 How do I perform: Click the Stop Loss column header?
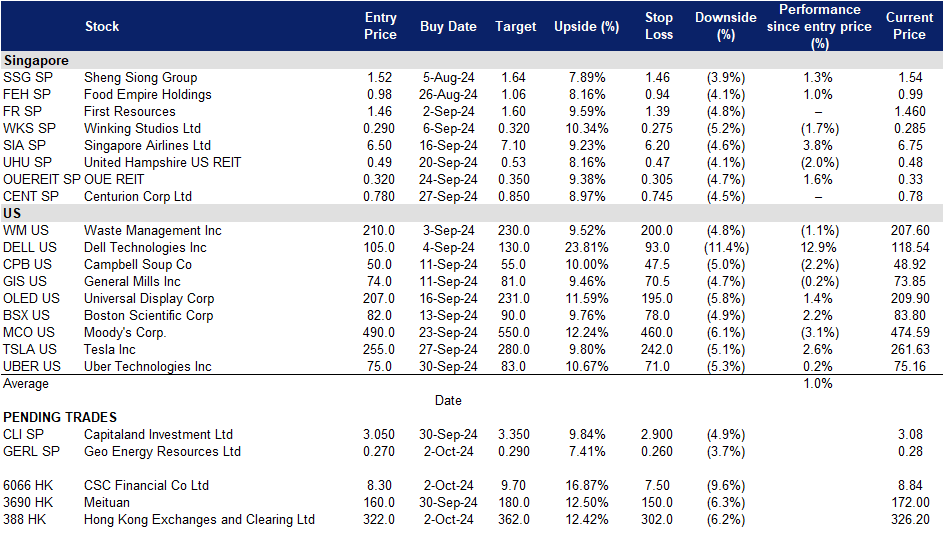point(659,26)
